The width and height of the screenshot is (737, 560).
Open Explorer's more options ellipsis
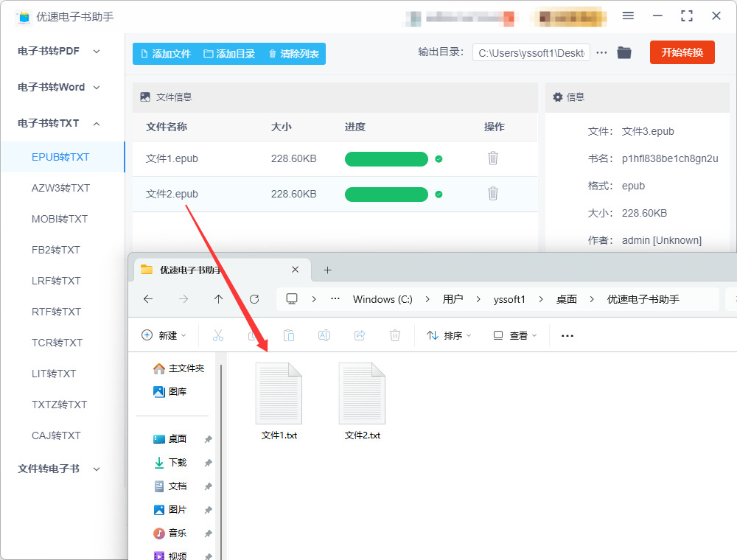pos(567,335)
